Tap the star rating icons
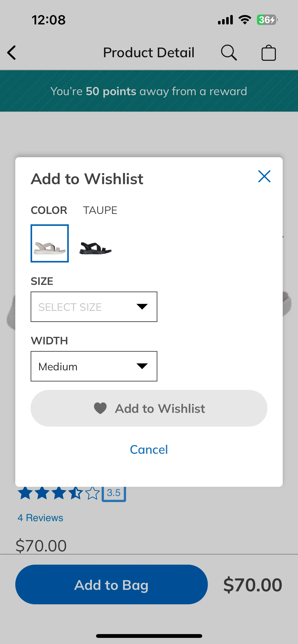This screenshot has height=644, width=298. point(58,493)
